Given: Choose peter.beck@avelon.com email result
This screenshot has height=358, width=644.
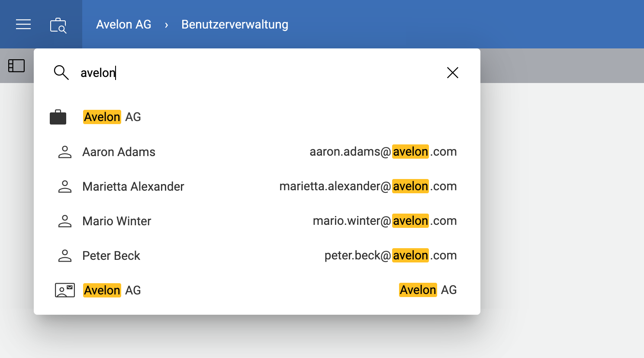Looking at the screenshot, I should click(x=390, y=256).
